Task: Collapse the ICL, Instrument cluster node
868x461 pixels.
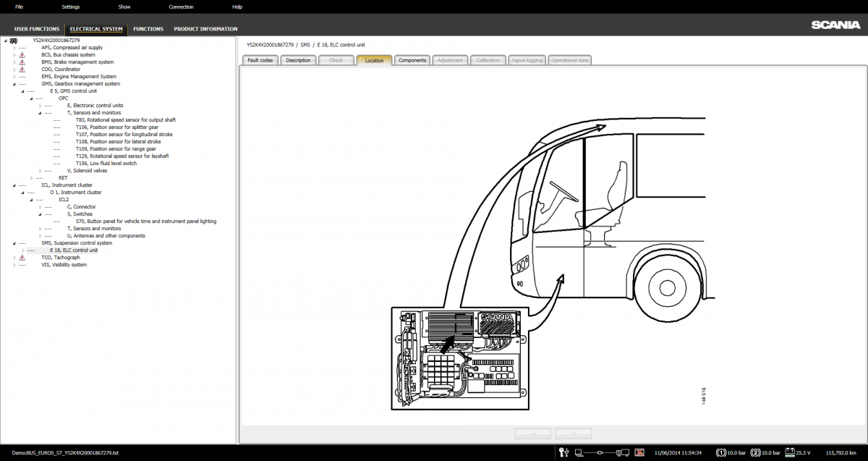Action: (14, 185)
